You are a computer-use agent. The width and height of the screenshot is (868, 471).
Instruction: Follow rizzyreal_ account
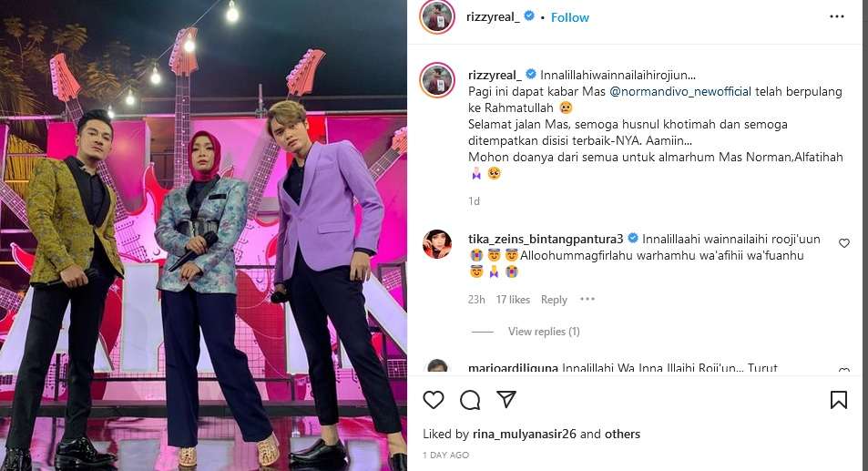tap(569, 17)
